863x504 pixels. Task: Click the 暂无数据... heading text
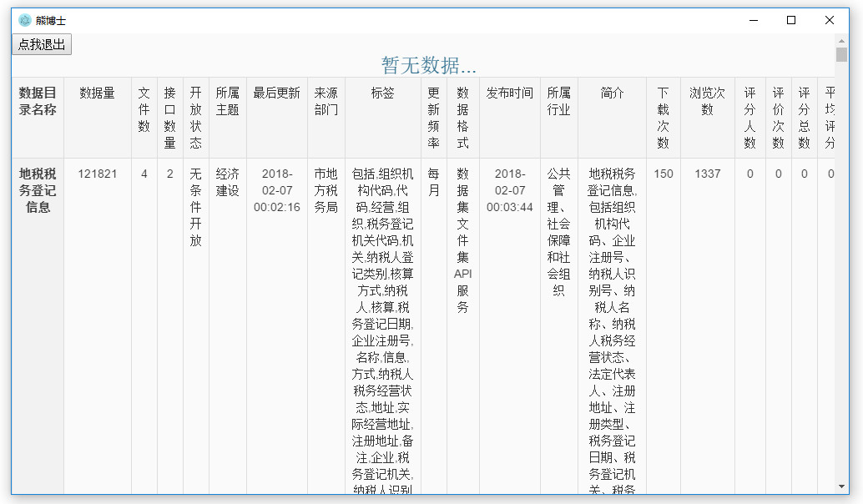(429, 66)
